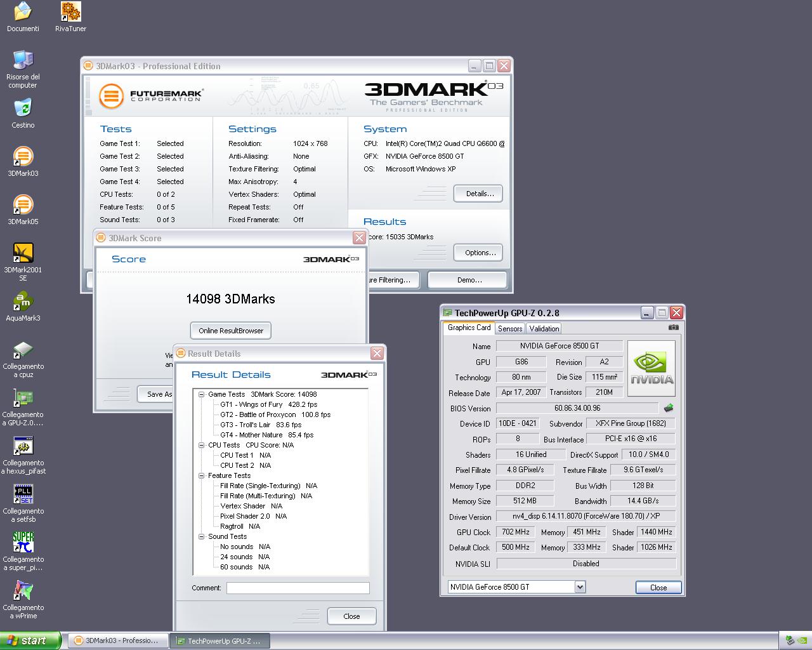
Task: Collapse the Sound Tests tree node
Action: click(202, 536)
